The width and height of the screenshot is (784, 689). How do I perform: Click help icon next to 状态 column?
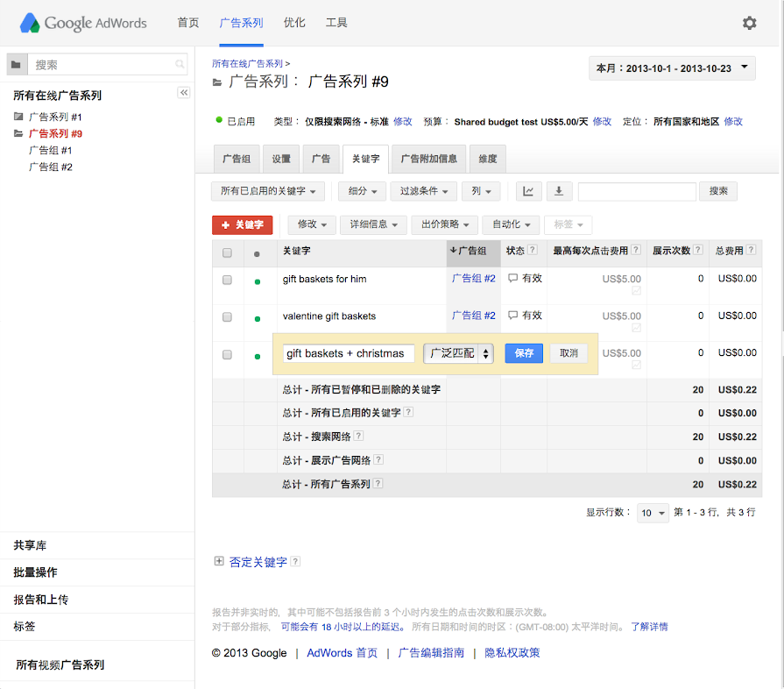pyautogui.click(x=533, y=252)
